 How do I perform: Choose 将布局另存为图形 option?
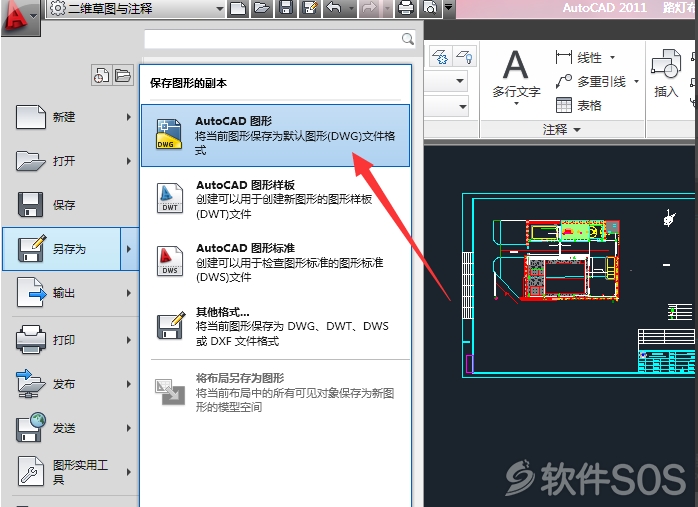pyautogui.click(x=276, y=392)
